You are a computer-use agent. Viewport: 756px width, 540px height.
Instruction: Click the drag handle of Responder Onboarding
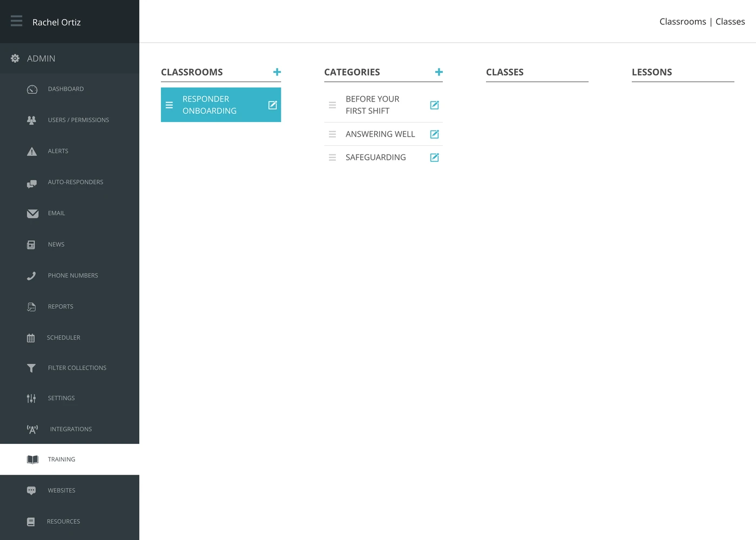coord(169,105)
